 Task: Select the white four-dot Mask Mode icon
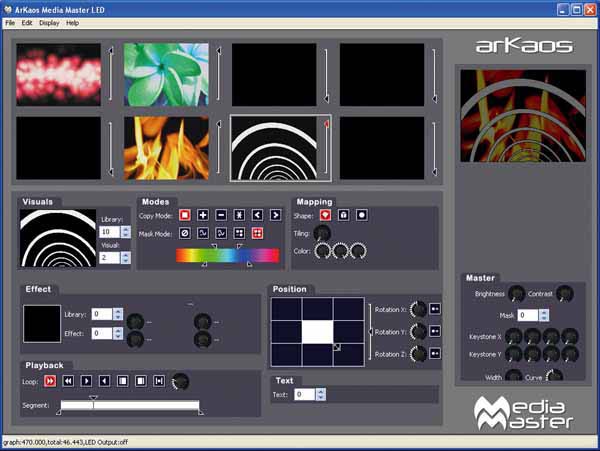pyautogui.click(x=239, y=233)
